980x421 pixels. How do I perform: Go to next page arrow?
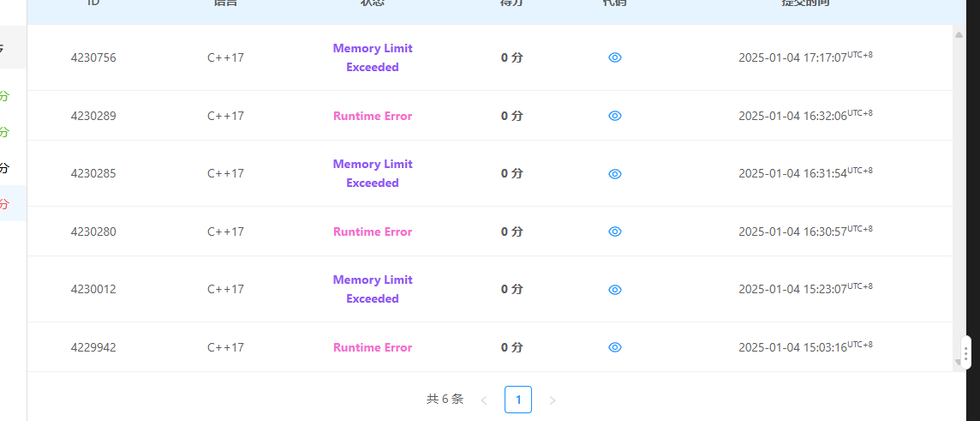point(553,400)
